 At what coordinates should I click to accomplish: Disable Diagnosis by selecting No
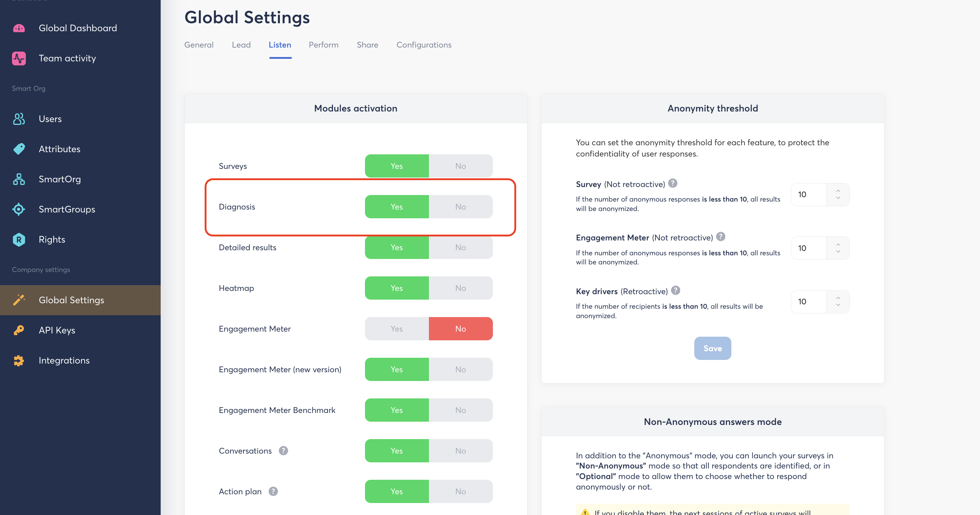(x=461, y=207)
